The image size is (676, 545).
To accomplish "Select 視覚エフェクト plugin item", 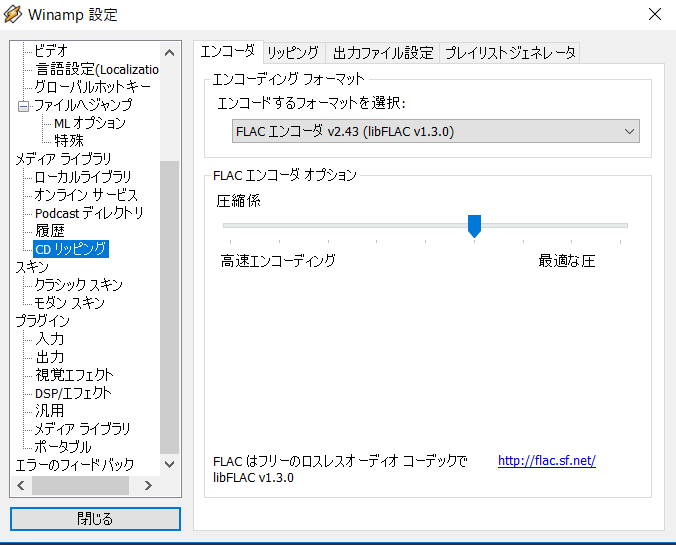I will click(x=74, y=375).
